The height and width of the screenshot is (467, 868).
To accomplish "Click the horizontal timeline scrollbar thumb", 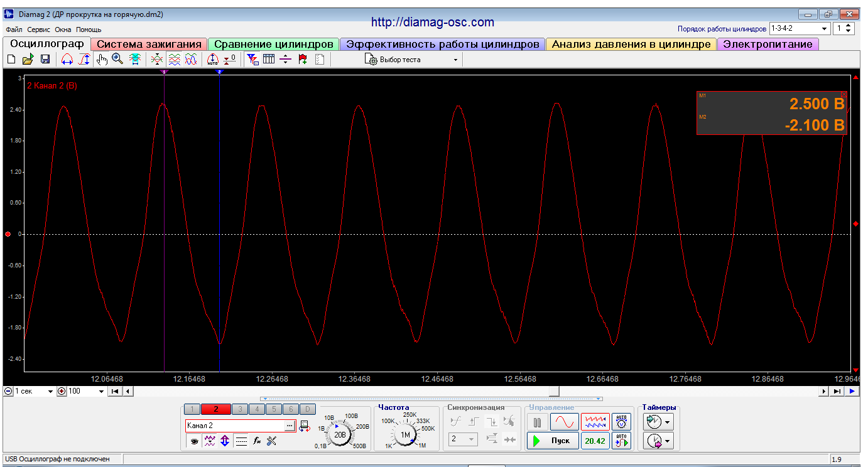I will (x=554, y=391).
